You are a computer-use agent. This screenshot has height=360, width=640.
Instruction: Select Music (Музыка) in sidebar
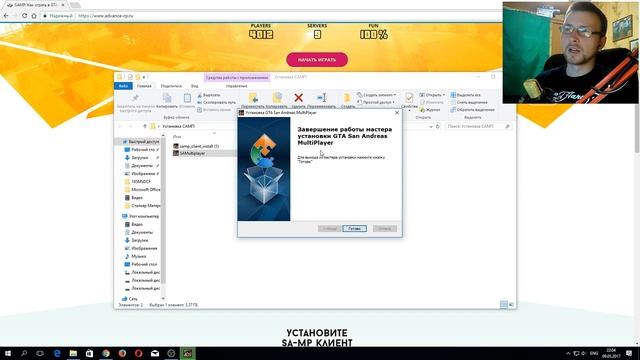tap(136, 256)
